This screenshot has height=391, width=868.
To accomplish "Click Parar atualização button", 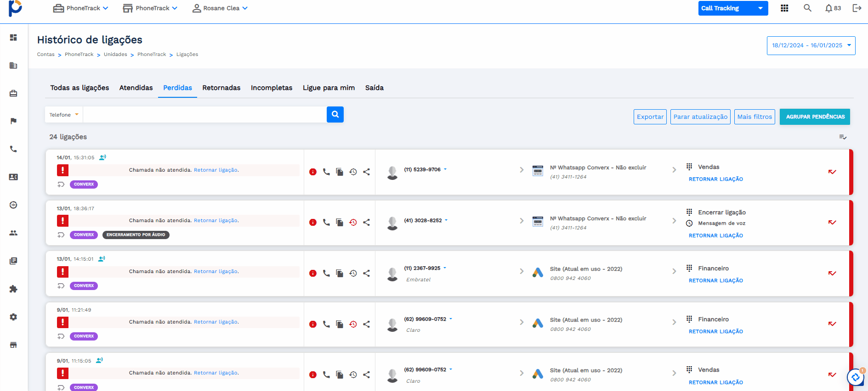I will coord(700,117).
